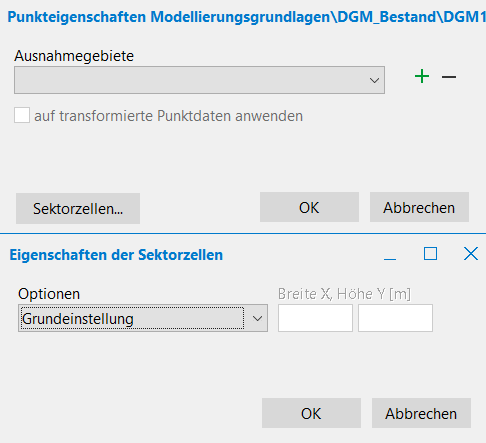Screen dimensions: 486x443
Task: Click the Optionen label text
Action: click(x=49, y=294)
